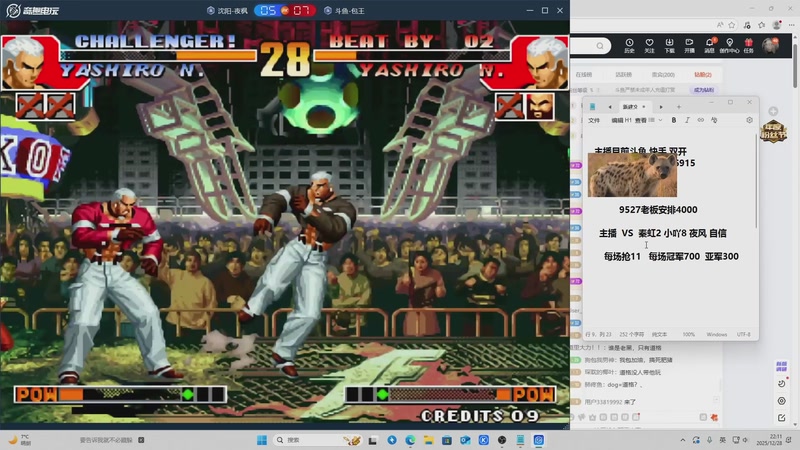Screen dimensions: 800x450
Task: Open Microsoft Store from the taskbar
Action: (447, 440)
